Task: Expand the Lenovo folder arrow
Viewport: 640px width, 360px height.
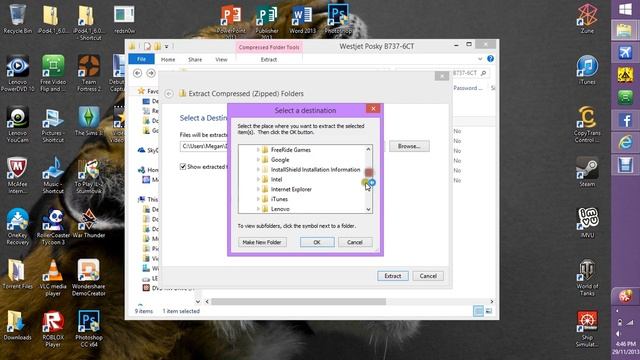Action: coord(258,209)
